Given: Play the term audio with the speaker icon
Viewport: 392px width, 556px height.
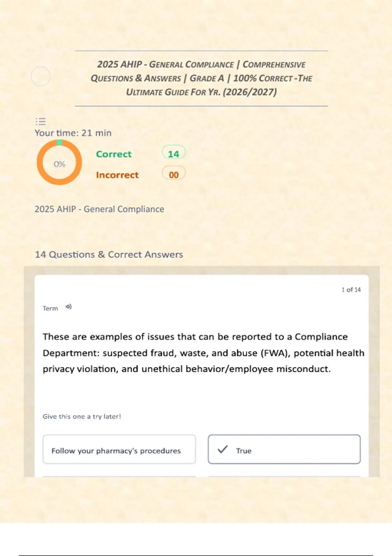Looking at the screenshot, I should coord(69,307).
